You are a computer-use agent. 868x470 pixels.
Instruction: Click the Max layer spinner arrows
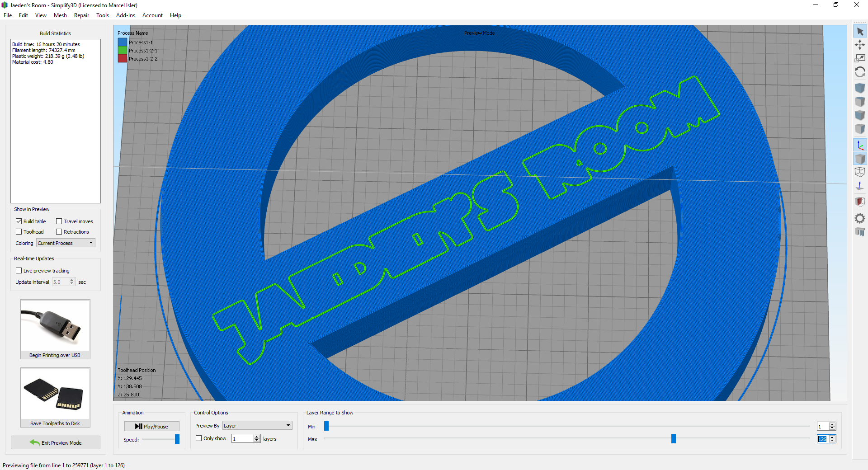click(832, 439)
